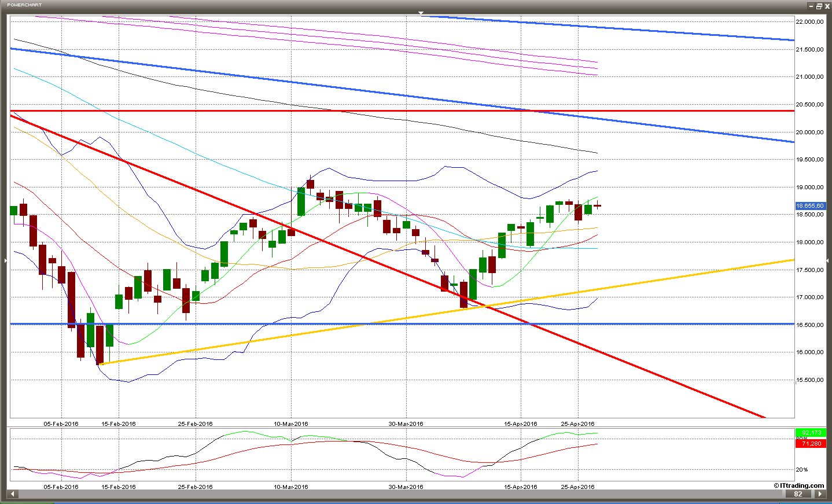Click the 20% label in indicator panel
Image resolution: width=832 pixels, height=504 pixels.
click(x=802, y=469)
